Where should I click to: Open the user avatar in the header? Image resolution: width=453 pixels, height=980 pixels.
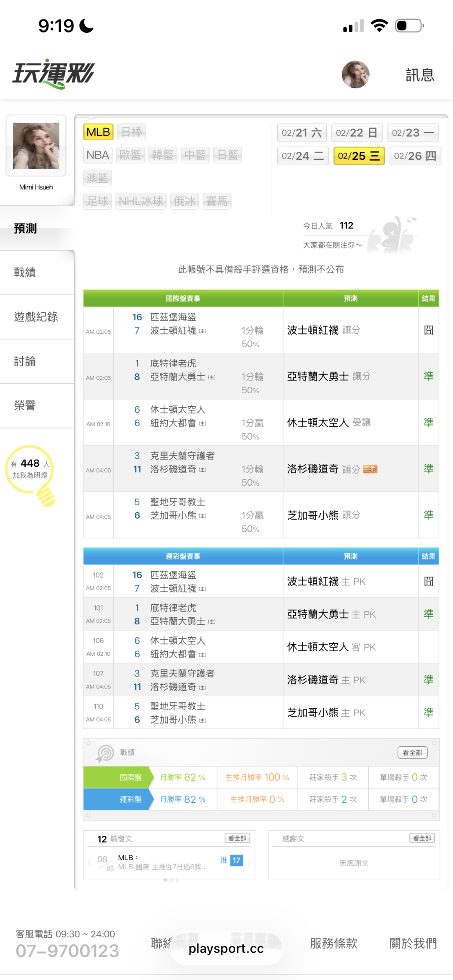pos(355,75)
